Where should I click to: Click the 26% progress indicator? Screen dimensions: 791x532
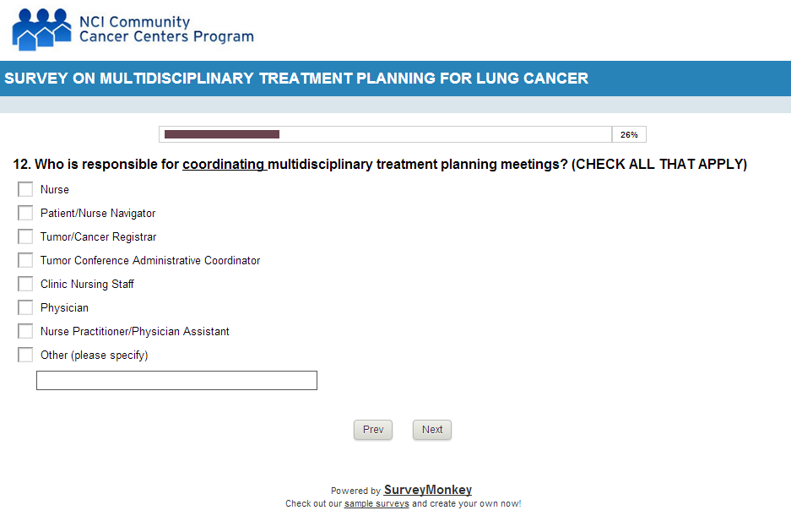629,134
